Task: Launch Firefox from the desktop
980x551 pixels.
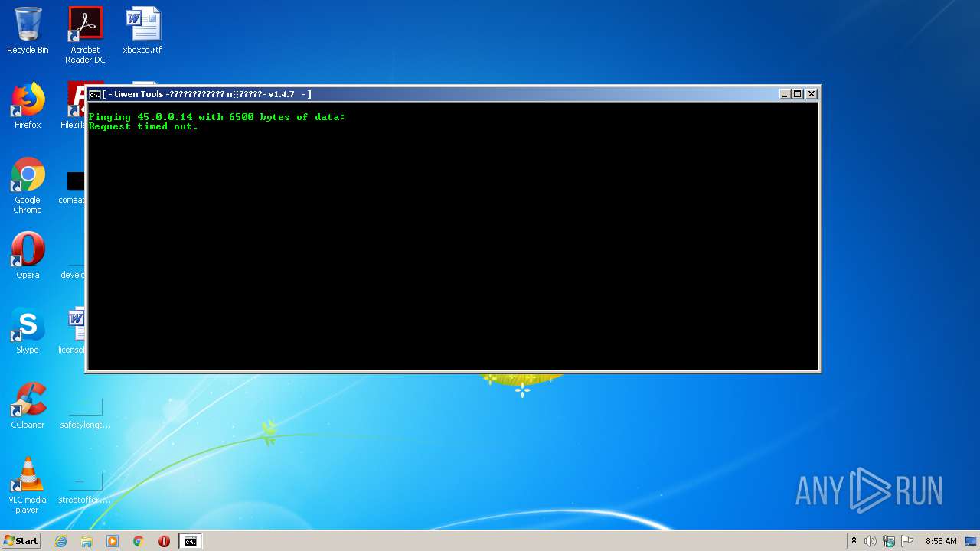Action: (28, 106)
